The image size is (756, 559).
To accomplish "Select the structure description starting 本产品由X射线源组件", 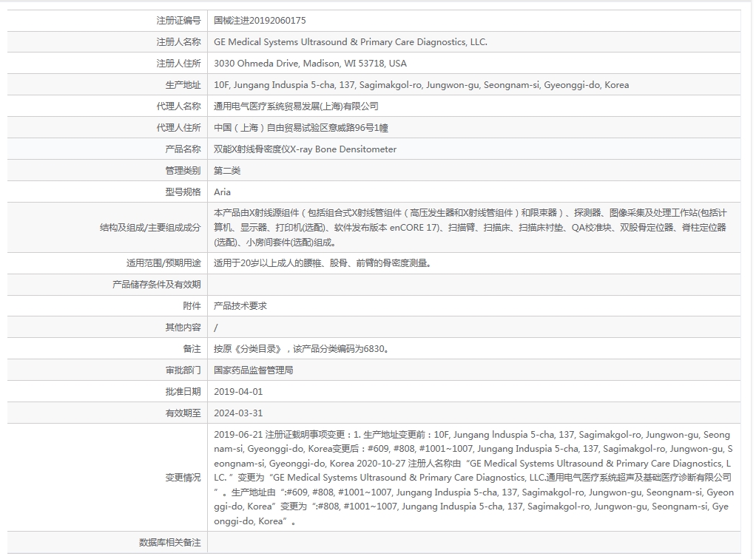I will pyautogui.click(x=470, y=228).
